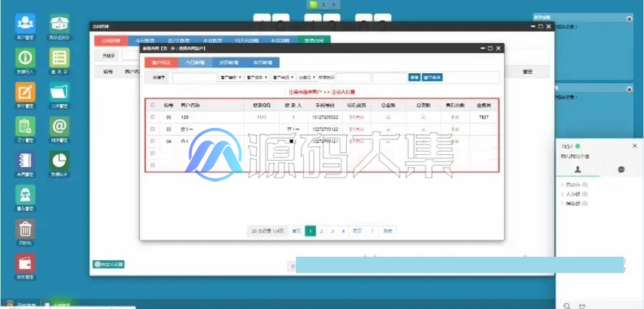
Task: Open the trash can recycle bin icon
Action: click(26, 229)
